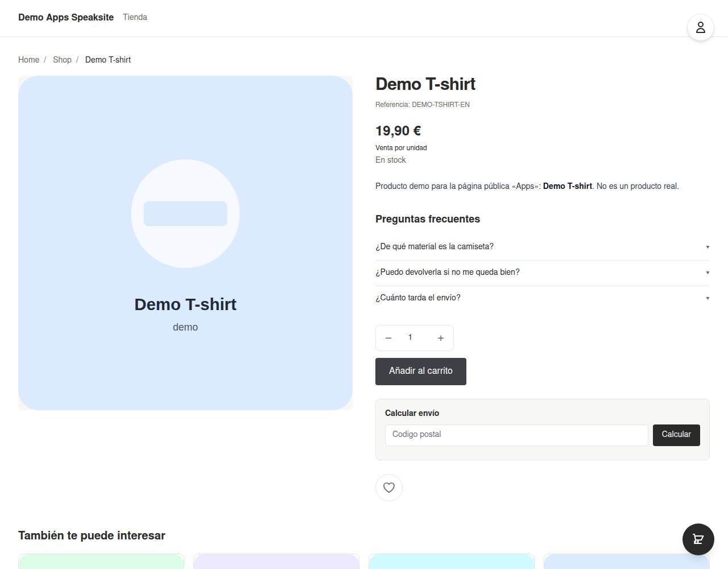Click the price "19,90 €"
This screenshot has height=569, width=728.
pos(398,131)
